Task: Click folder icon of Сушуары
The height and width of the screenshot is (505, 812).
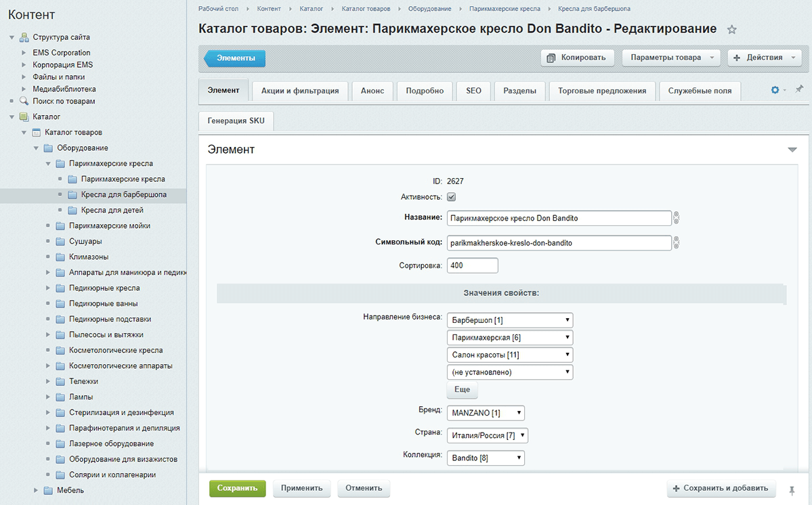Action: pos(60,241)
